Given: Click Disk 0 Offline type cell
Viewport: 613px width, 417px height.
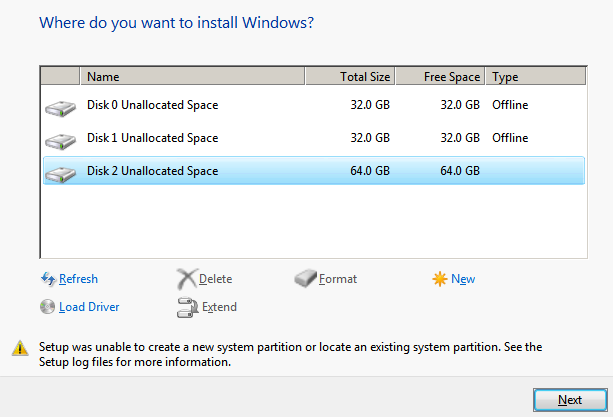Looking at the screenshot, I should click(510, 105).
